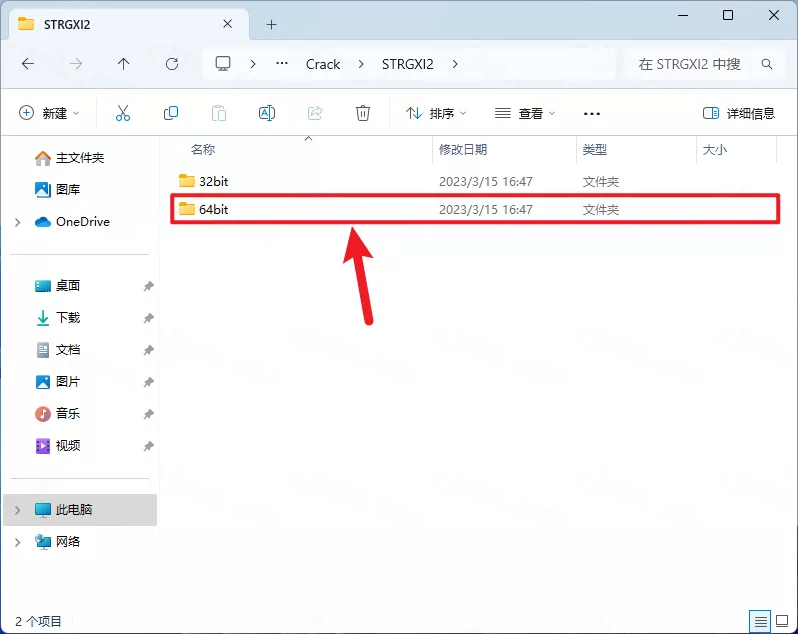The width and height of the screenshot is (798, 634).
Task: Go up one directory level
Action: coord(123,64)
